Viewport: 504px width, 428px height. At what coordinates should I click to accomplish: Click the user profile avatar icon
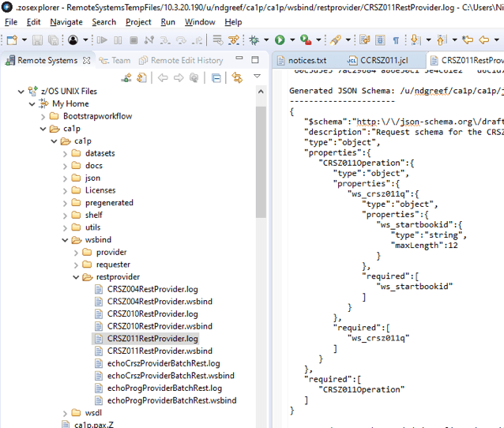click(x=73, y=40)
